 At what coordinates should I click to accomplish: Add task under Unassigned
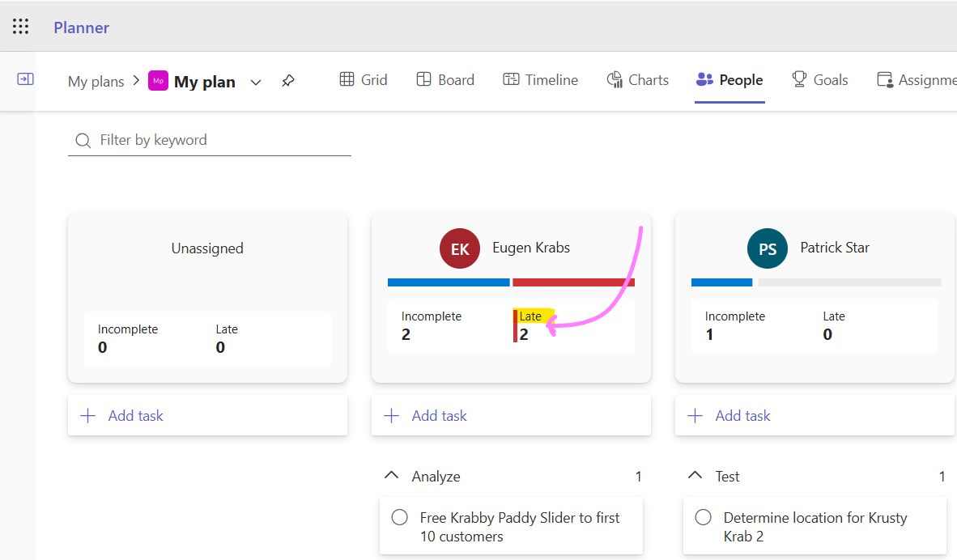click(207, 415)
